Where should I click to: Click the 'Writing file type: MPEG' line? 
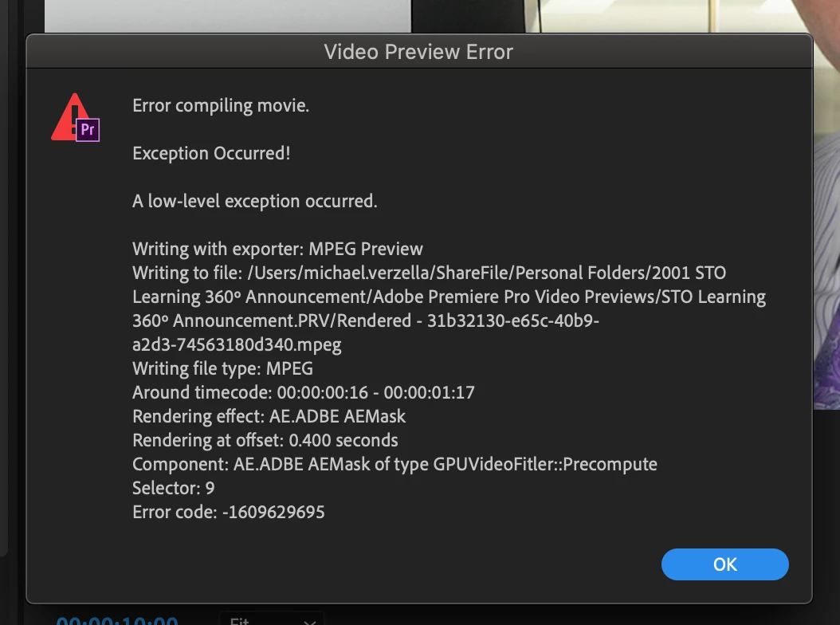pyautogui.click(x=223, y=368)
